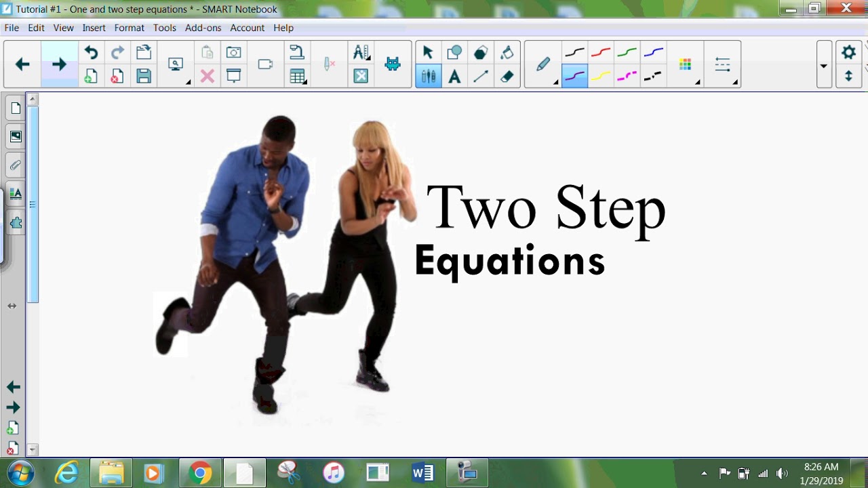The image size is (868, 488).
Task: Open the Tools menu
Action: tap(164, 28)
